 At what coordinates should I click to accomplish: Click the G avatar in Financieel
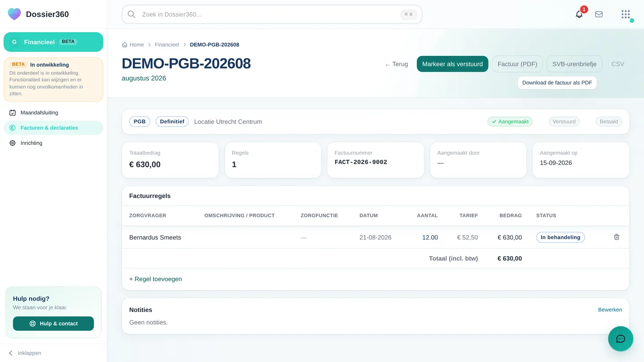(14, 42)
